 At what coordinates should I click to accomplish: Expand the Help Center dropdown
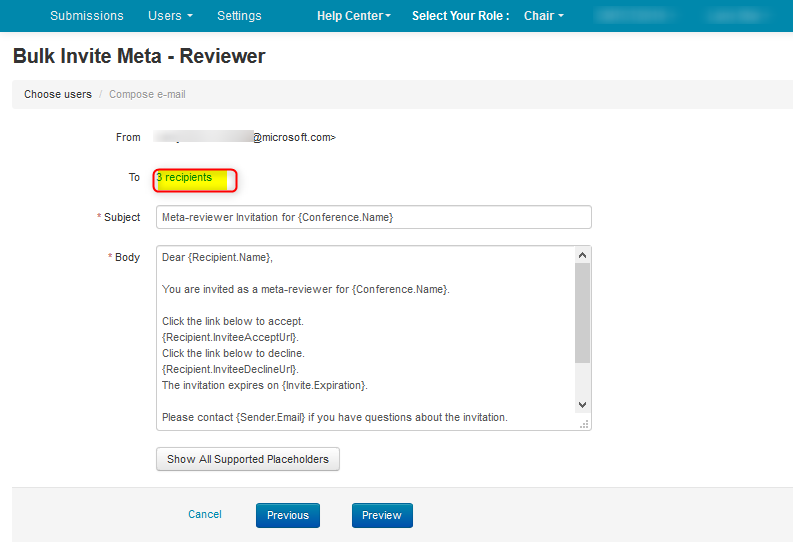pos(354,16)
